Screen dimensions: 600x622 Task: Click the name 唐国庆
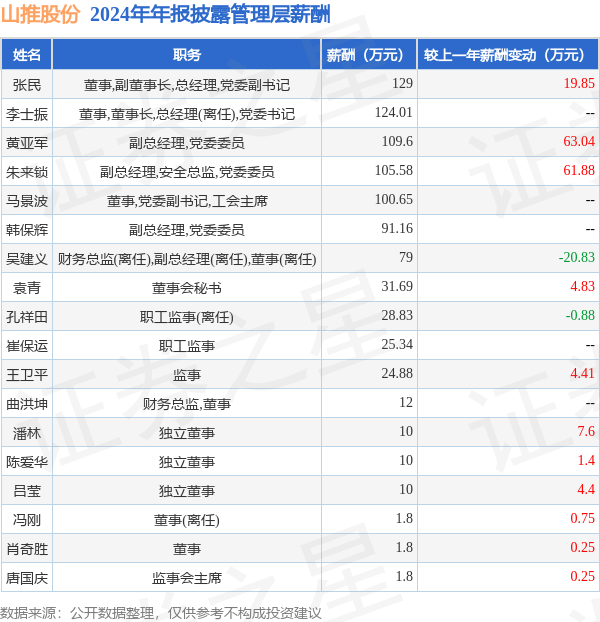[x=27, y=578]
